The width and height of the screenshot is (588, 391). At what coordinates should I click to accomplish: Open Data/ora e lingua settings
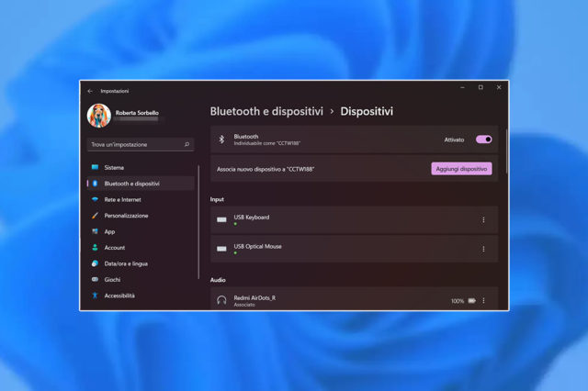click(x=141, y=263)
